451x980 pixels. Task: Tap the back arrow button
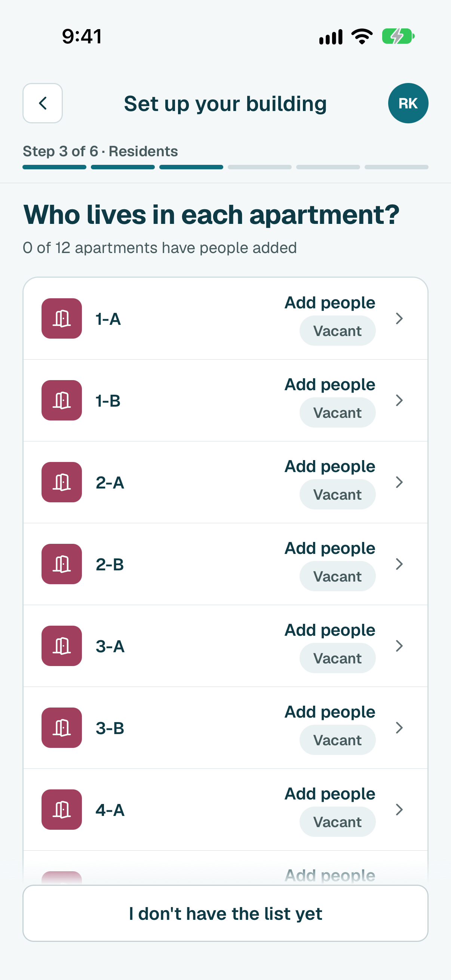(x=43, y=103)
